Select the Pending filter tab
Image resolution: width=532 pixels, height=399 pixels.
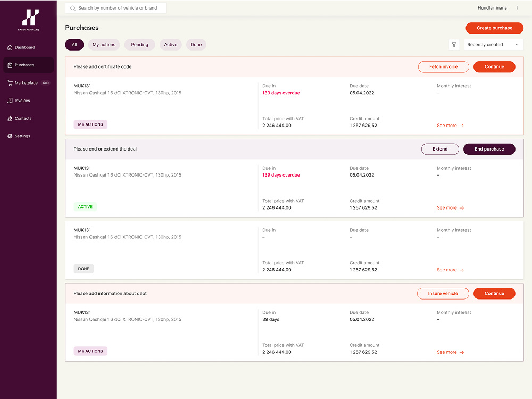click(139, 45)
